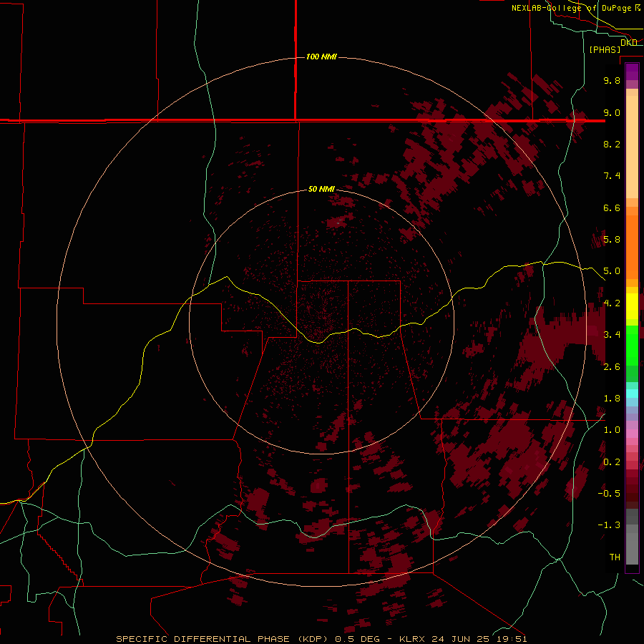Screen dimensions: 644x644
Task: Click the -0.5 scale value
Action: (x=609, y=494)
